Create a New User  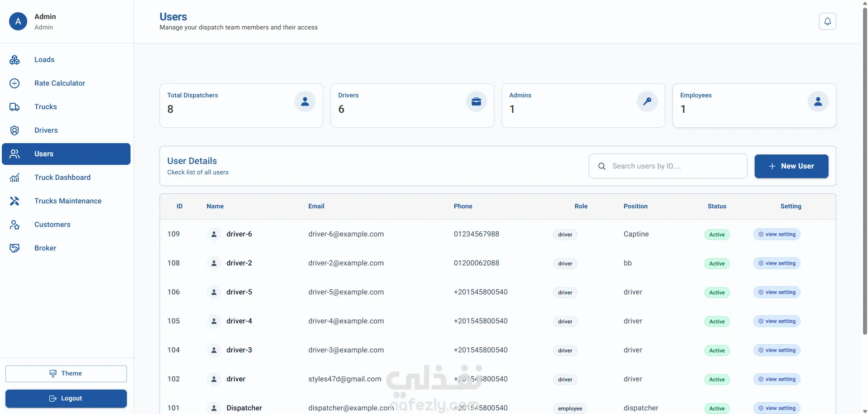(791, 166)
